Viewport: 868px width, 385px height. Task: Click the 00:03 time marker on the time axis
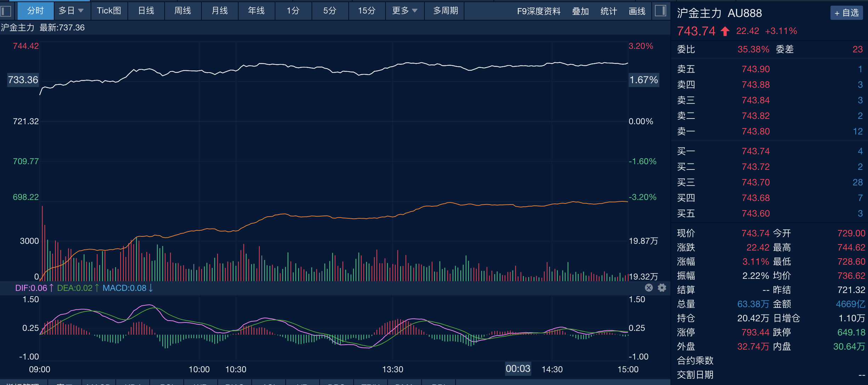[518, 369]
